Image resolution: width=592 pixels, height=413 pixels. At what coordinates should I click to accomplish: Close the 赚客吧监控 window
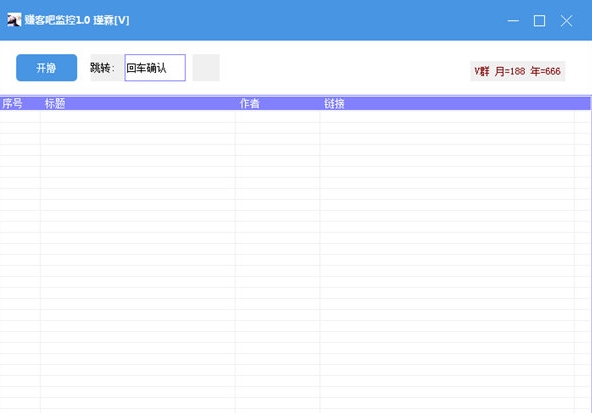[x=566, y=20]
